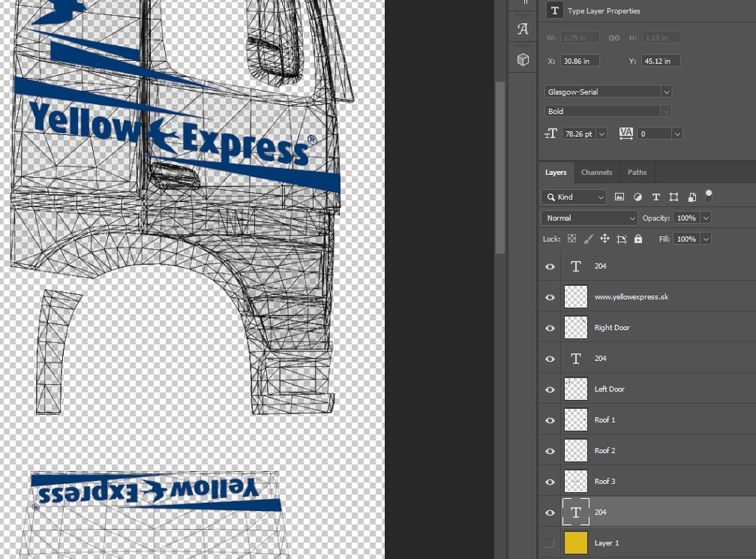Open the Glasgow-Serial font family dropdown

click(x=666, y=92)
